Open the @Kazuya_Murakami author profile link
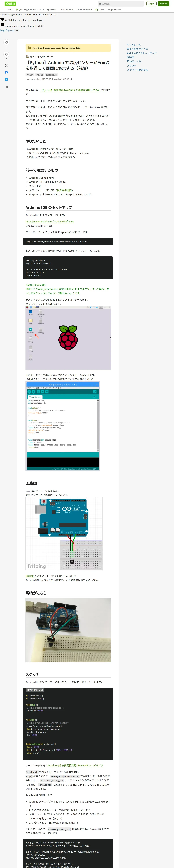Viewport: 174px width, 868px height. [x=42, y=56]
